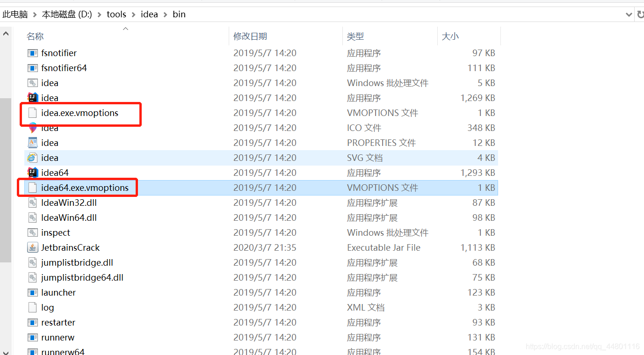Select the jumplistbridge64.dll icon

(x=32, y=277)
